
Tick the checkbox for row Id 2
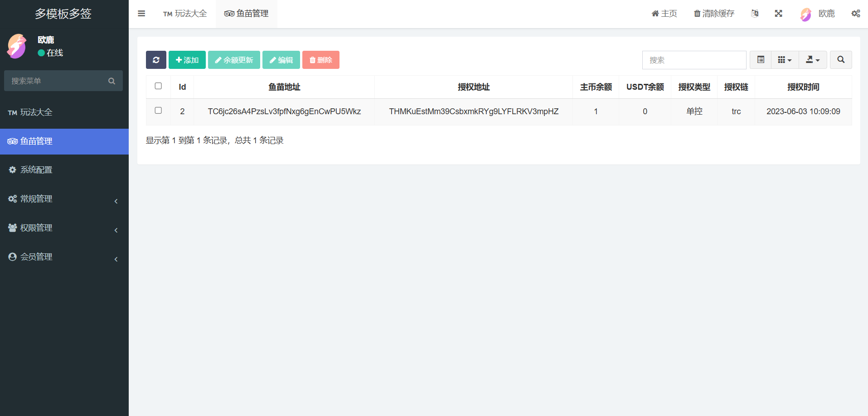158,111
